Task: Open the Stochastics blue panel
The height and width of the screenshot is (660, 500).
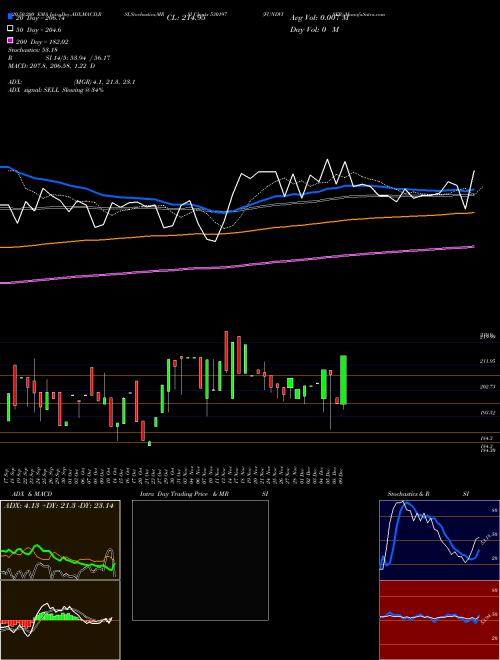Action: 439,540
